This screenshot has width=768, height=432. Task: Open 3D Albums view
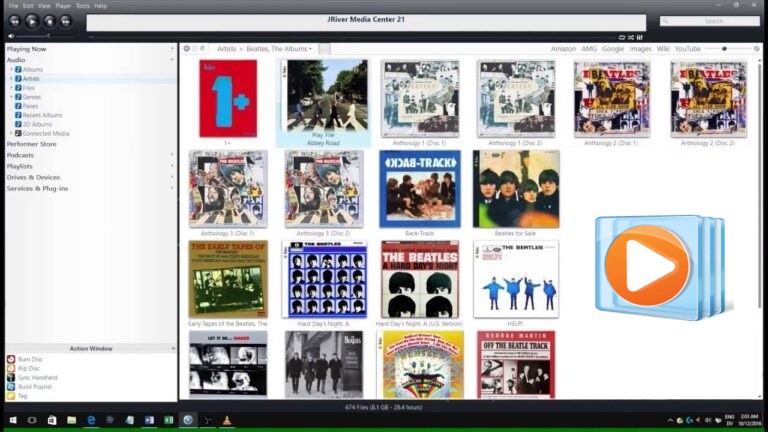[x=37, y=124]
